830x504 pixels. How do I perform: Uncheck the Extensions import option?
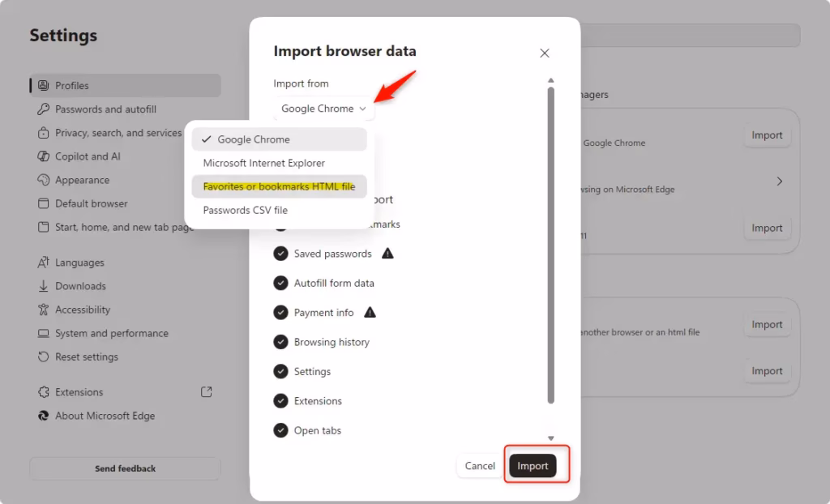280,401
